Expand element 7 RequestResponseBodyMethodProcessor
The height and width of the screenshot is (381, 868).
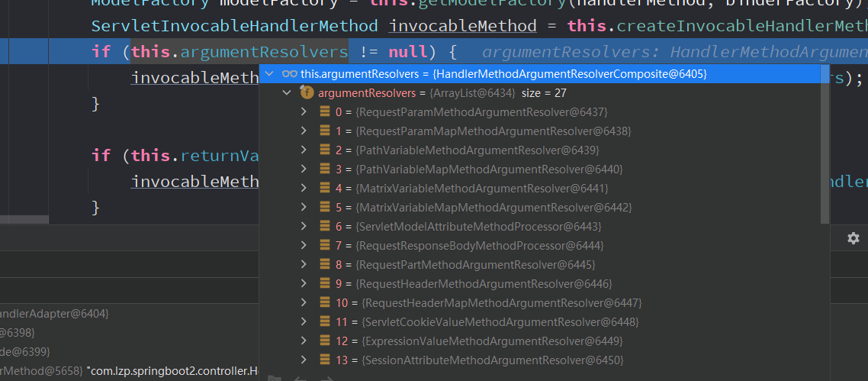point(304,245)
